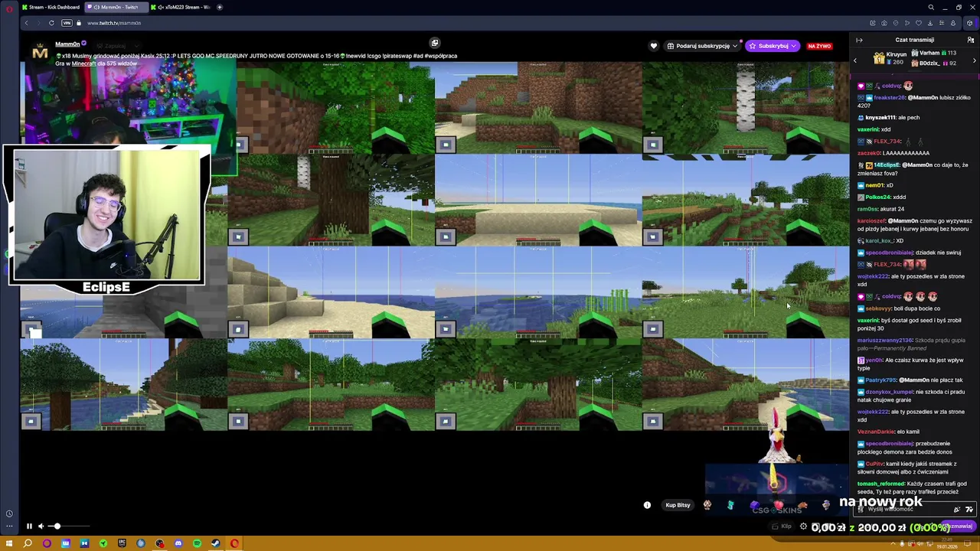Collapse the stream chat panel

859,40
